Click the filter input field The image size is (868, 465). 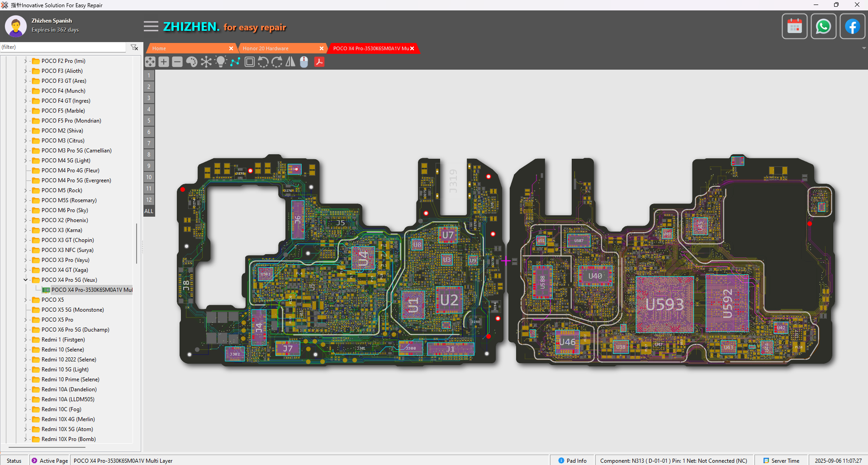tap(63, 47)
